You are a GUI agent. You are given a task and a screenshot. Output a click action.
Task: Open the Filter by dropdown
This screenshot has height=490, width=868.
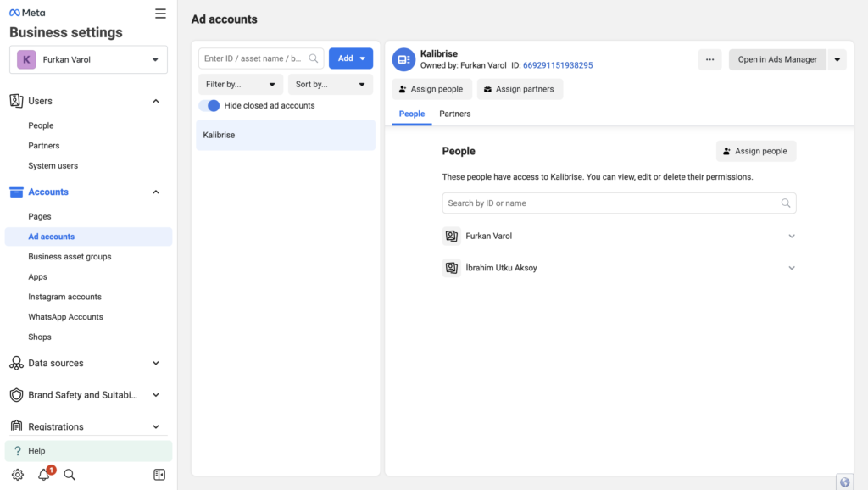pyautogui.click(x=241, y=85)
